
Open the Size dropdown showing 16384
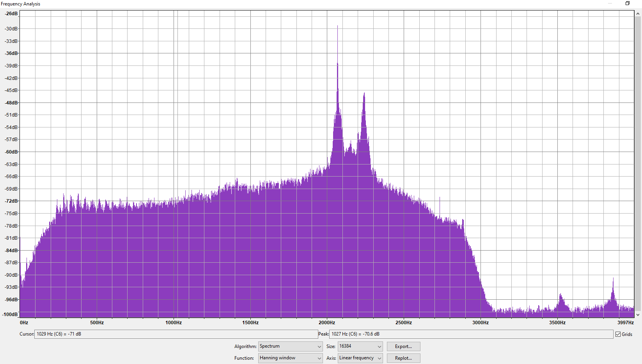[x=360, y=346]
